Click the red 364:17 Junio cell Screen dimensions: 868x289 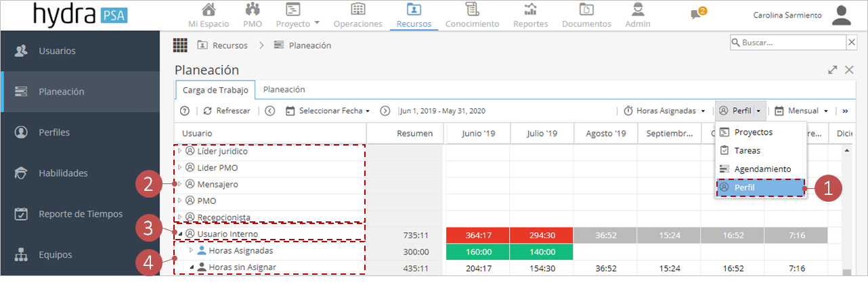point(478,235)
